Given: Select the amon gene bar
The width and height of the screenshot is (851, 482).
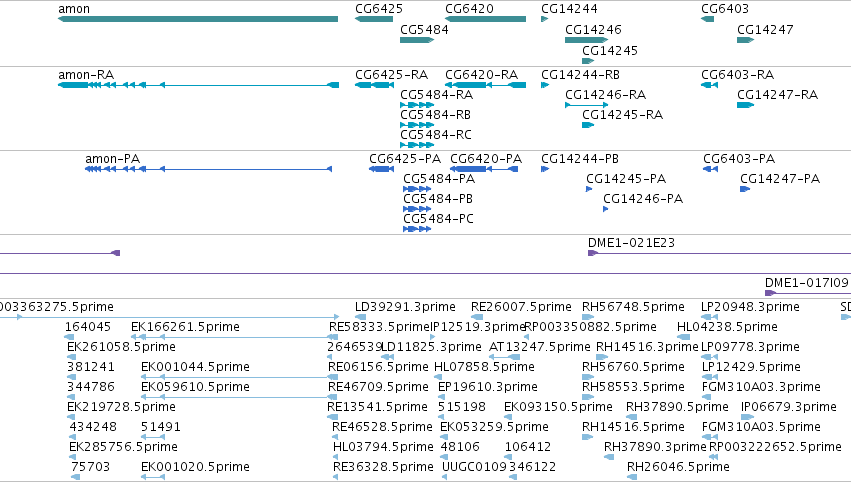Looking at the screenshot, I should pos(198,19).
